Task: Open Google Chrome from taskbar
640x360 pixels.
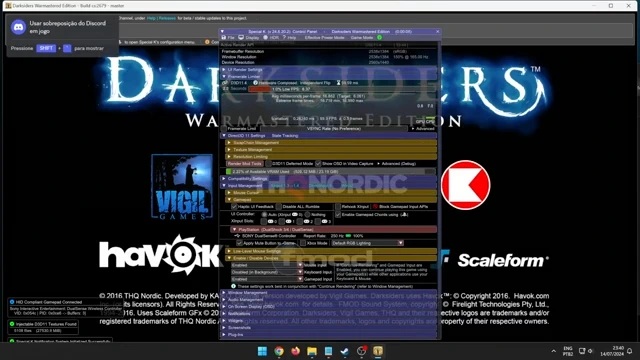Action: click(279, 351)
